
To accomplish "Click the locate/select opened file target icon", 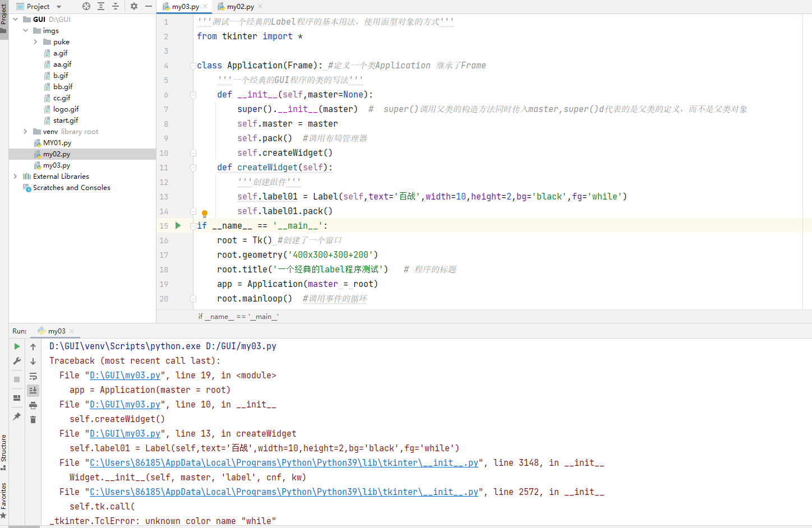I will point(86,6).
